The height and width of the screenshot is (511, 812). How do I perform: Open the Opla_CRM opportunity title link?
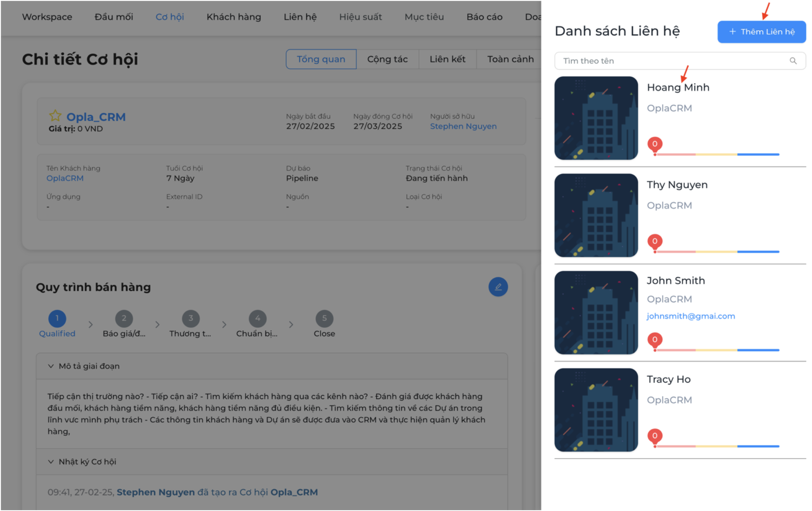point(96,117)
